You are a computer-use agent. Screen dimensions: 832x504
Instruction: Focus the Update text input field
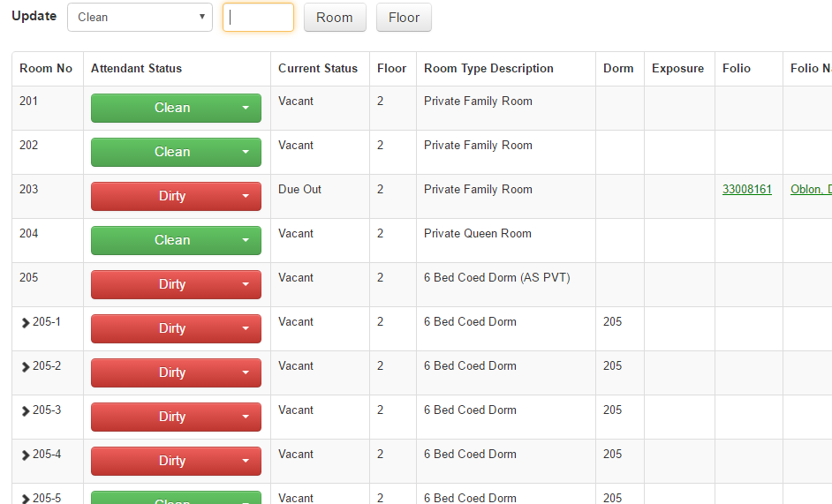pos(258,18)
